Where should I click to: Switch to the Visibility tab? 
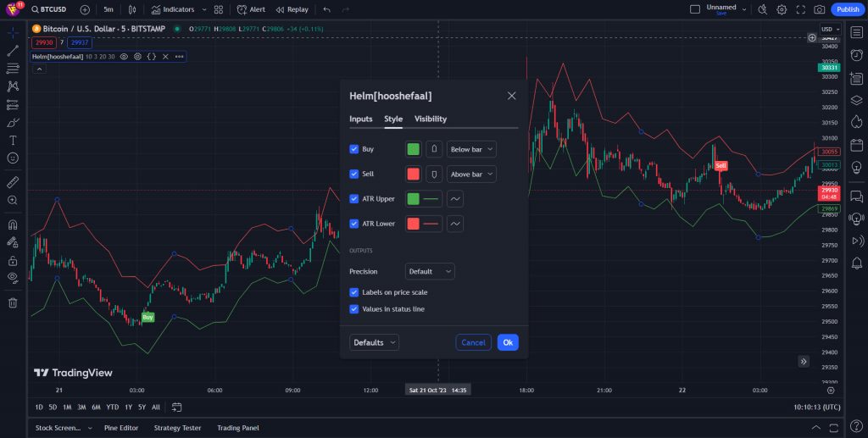click(431, 119)
